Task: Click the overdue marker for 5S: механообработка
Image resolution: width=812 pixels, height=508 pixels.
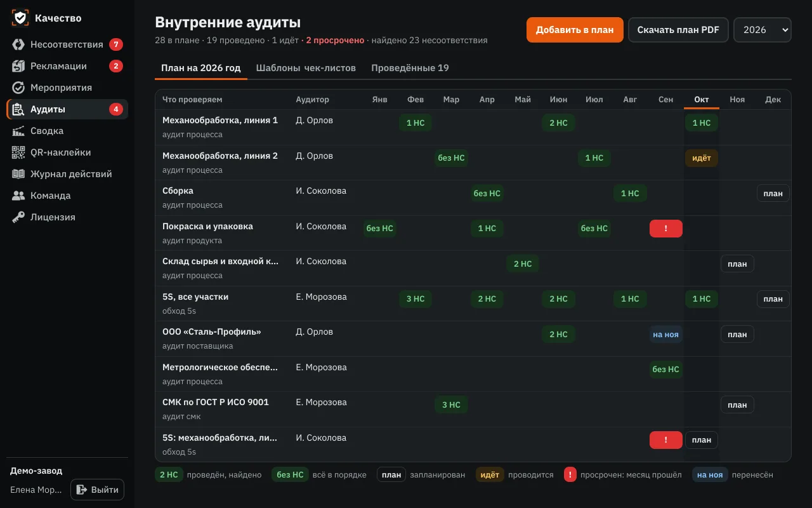Action: point(666,440)
